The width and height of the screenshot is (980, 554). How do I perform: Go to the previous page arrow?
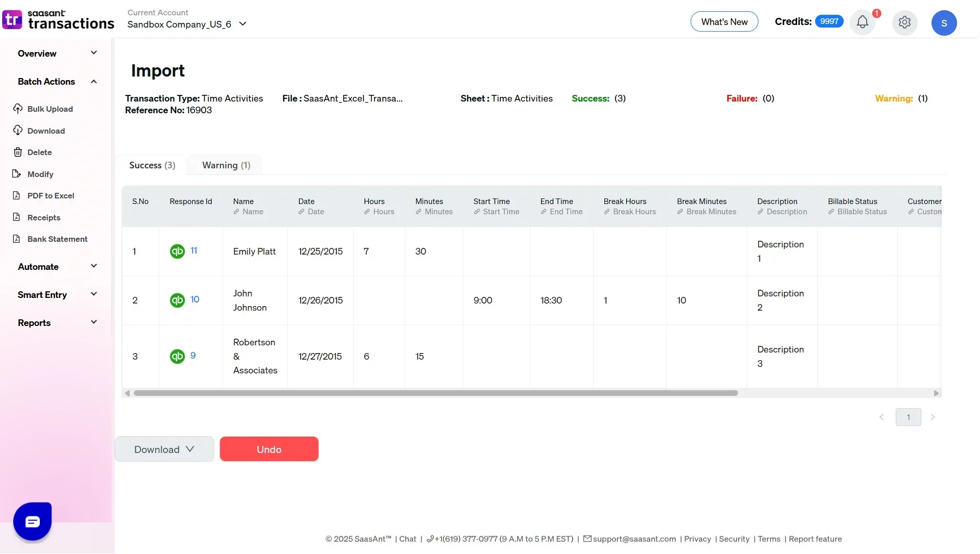(x=881, y=417)
